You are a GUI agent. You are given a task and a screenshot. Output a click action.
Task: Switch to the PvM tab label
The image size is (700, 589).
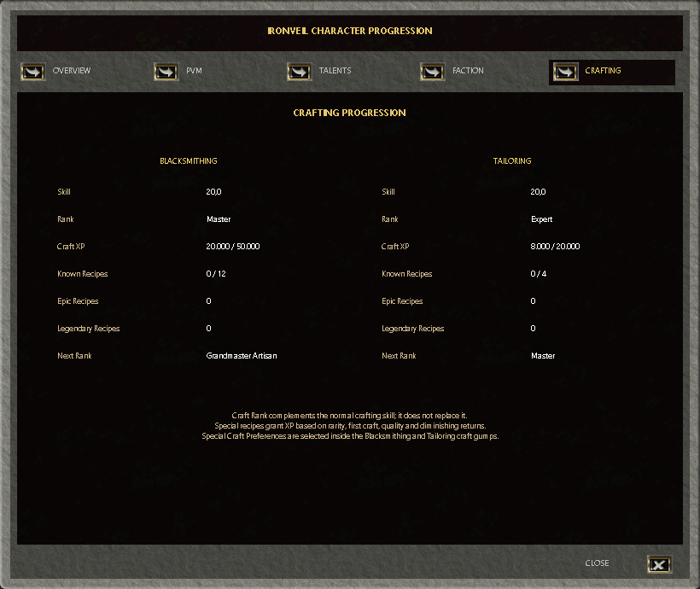(194, 71)
